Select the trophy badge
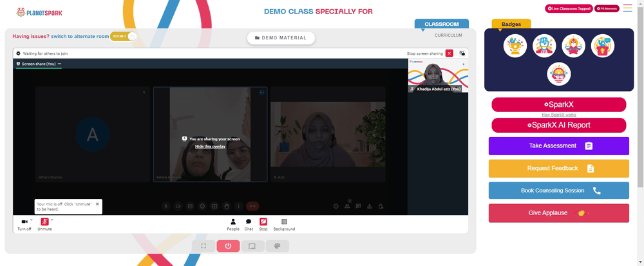 (x=515, y=46)
